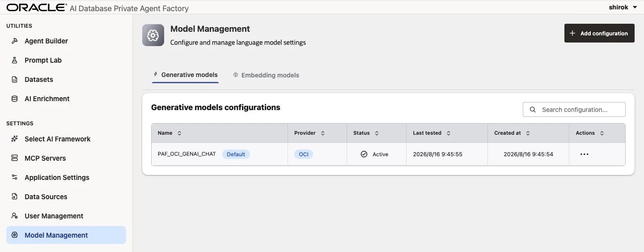Click the icon beside Embedding models tab
Image resolution: width=644 pixels, height=252 pixels.
(x=236, y=75)
